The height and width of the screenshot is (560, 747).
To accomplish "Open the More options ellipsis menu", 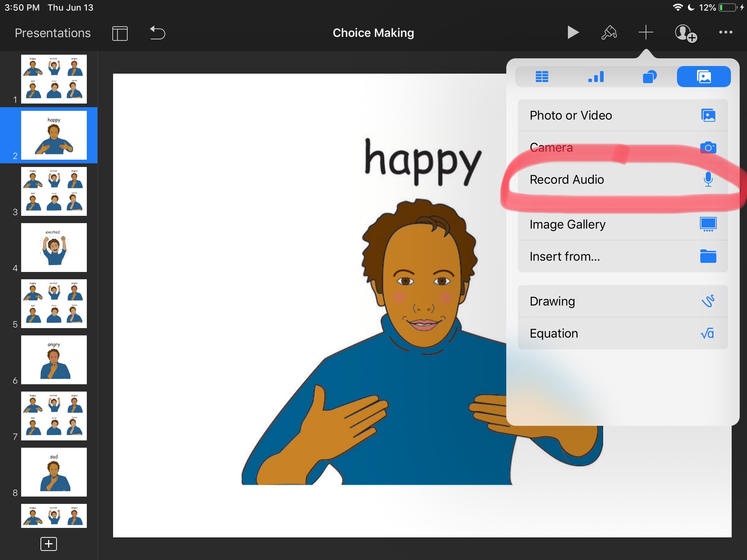I will tap(725, 32).
